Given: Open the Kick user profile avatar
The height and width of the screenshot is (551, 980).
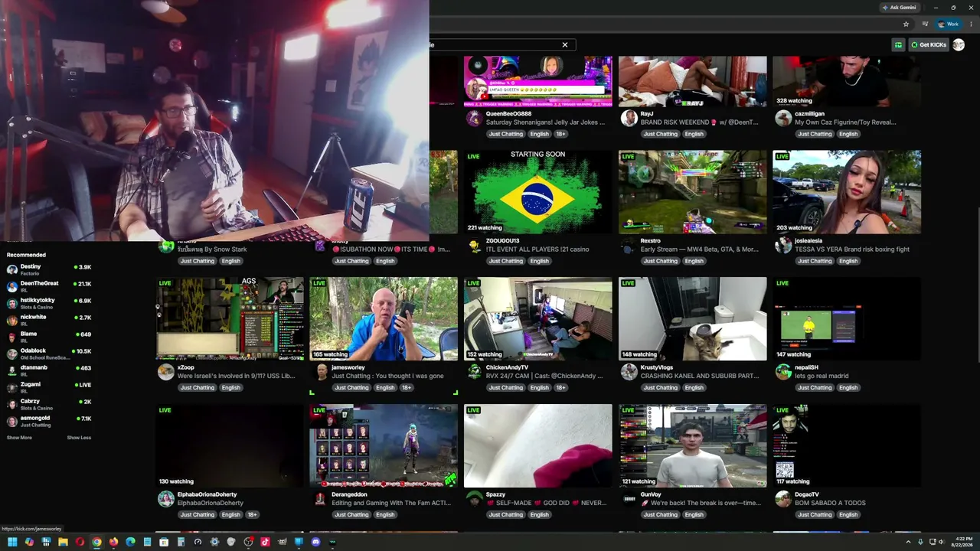Looking at the screenshot, I should [958, 45].
